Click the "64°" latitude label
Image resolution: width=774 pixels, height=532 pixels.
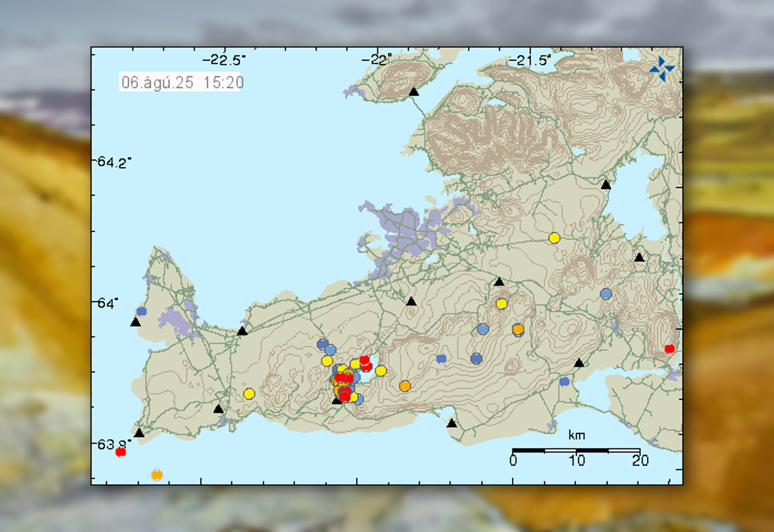click(x=107, y=303)
